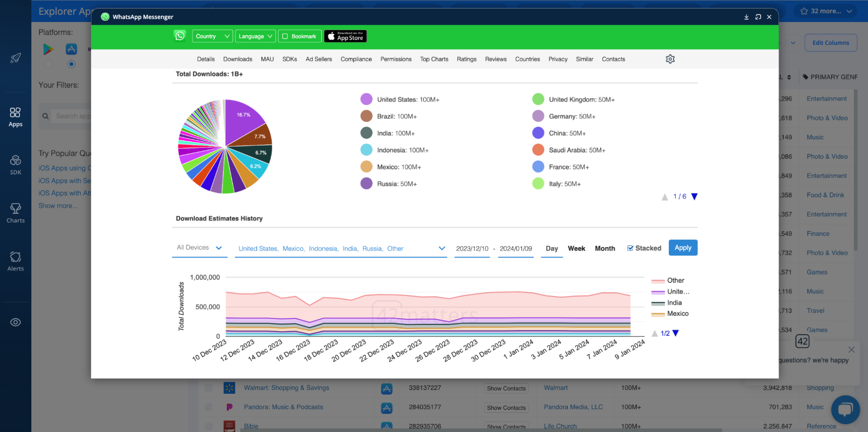
Task: Click the Brazil brown legend swatch
Action: coord(366,116)
